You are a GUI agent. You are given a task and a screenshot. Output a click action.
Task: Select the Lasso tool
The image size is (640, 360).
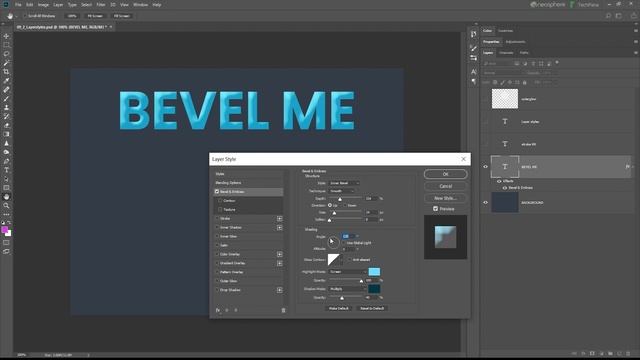pyautogui.click(x=6, y=54)
